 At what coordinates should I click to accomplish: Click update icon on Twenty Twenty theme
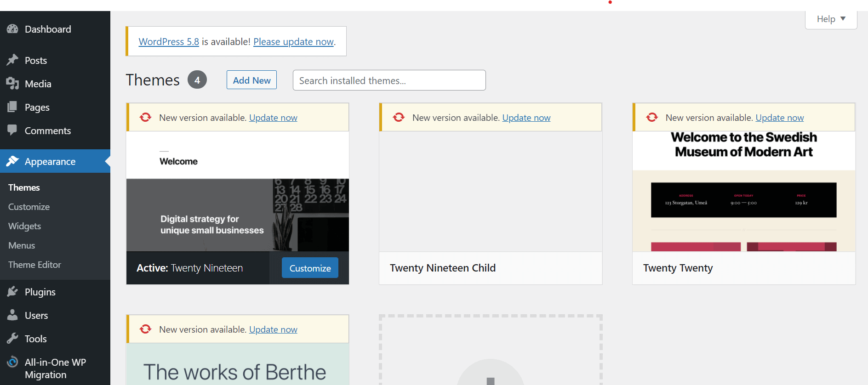pyautogui.click(x=652, y=117)
